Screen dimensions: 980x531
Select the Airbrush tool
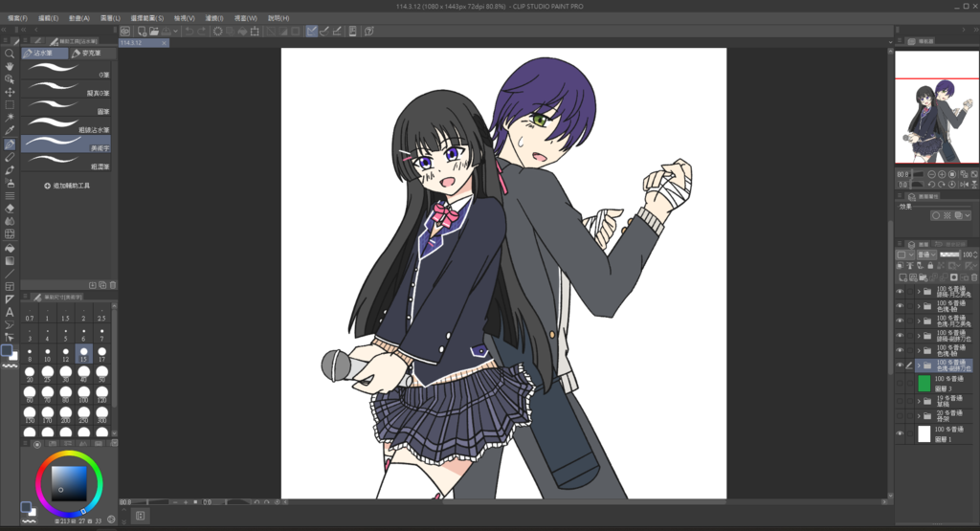(x=10, y=183)
